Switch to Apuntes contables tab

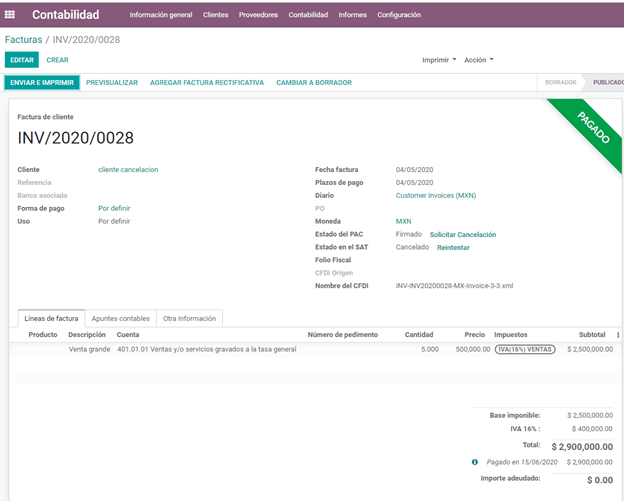[x=120, y=318]
